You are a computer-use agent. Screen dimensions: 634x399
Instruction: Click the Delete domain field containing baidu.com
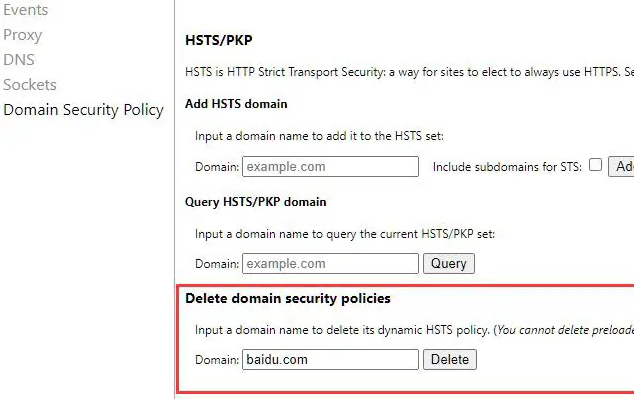(330, 359)
